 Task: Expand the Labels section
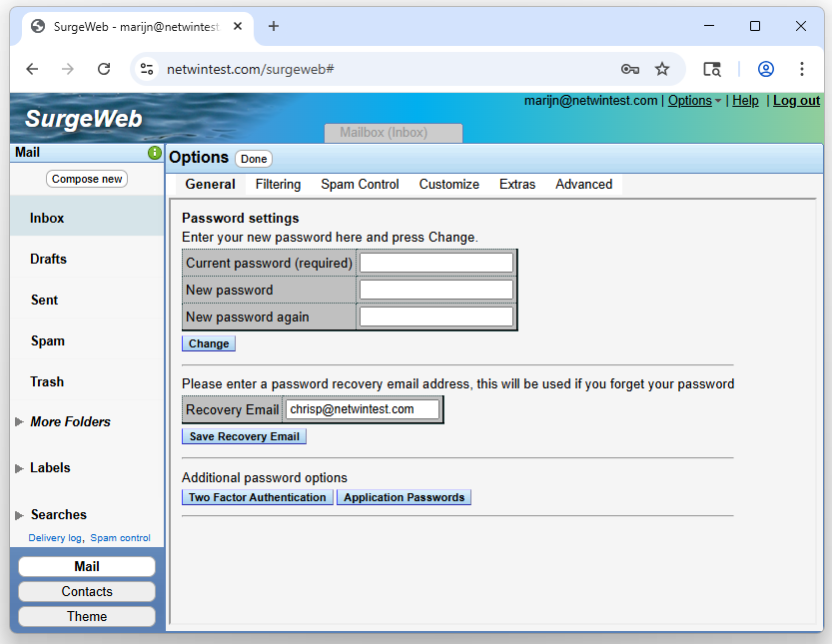[x=19, y=468]
